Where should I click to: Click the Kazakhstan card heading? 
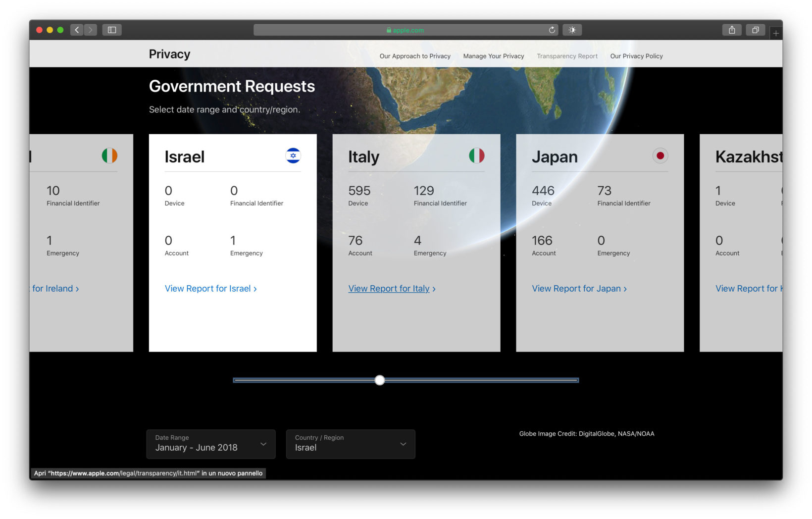coord(749,157)
